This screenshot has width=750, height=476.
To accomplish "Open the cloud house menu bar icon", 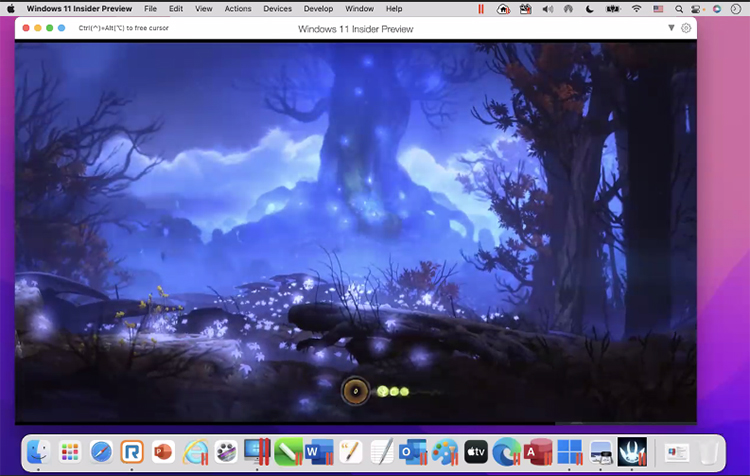I will pos(503,9).
